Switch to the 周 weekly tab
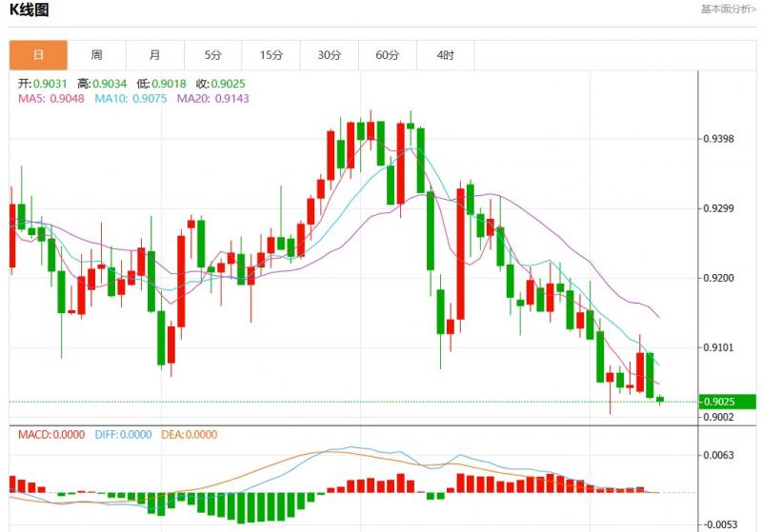Screen dimensions: 762x532 click(x=97, y=55)
